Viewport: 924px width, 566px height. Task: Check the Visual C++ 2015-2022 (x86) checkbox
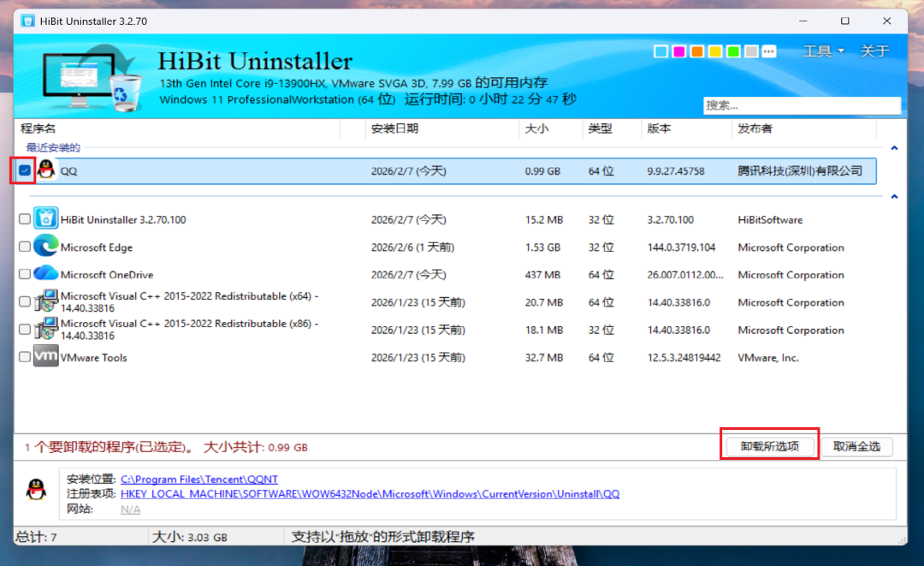click(24, 329)
